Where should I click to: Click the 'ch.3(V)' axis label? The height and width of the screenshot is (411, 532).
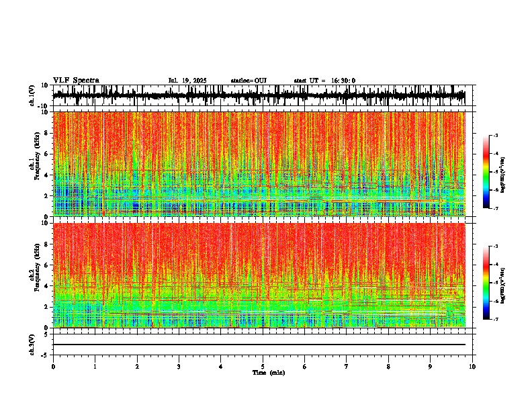(x=32, y=345)
